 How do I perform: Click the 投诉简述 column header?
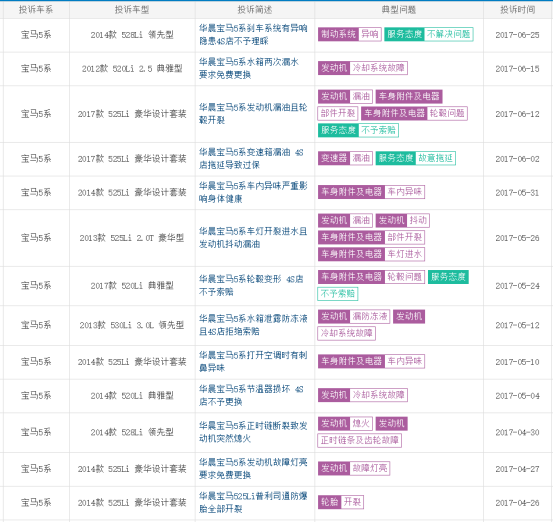[255, 10]
